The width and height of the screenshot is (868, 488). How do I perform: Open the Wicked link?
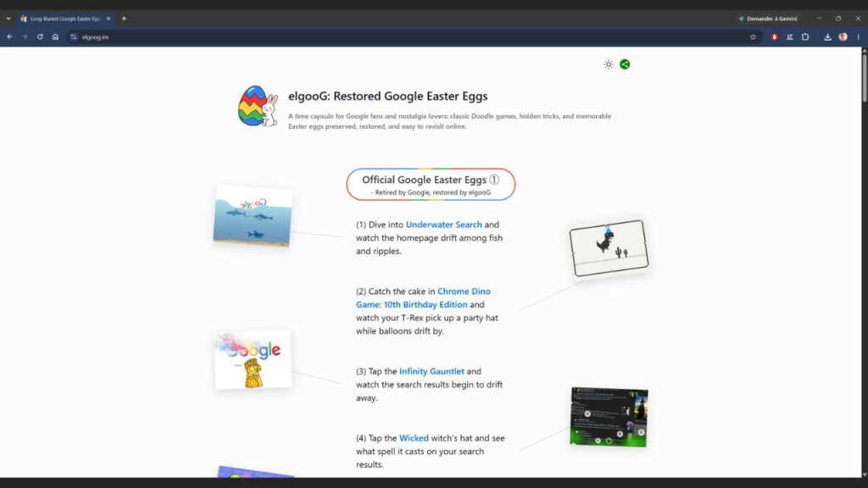pyautogui.click(x=414, y=438)
